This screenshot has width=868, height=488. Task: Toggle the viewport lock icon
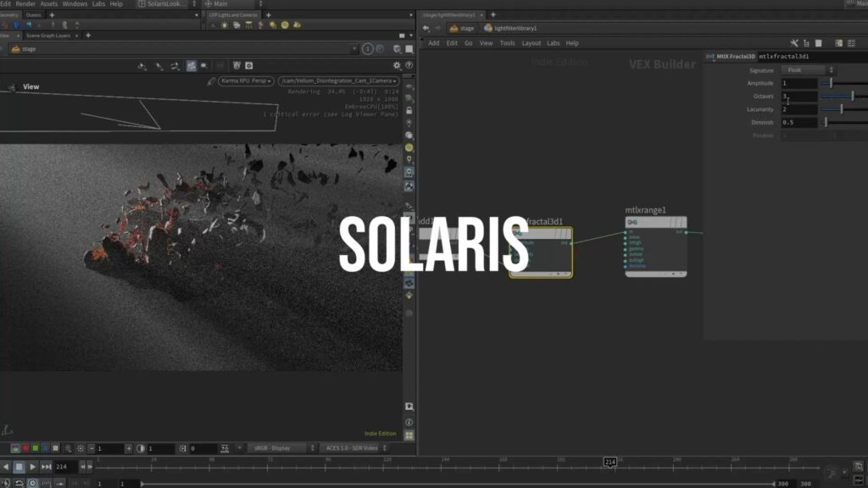409,111
